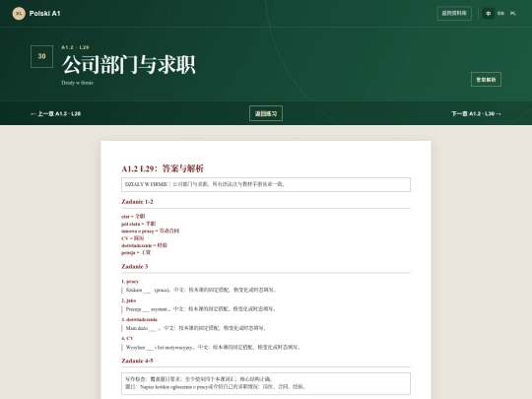Click the CV = 简历 answer line
Image resolution: width=532 pixels, height=399 pixels.
click(133, 238)
